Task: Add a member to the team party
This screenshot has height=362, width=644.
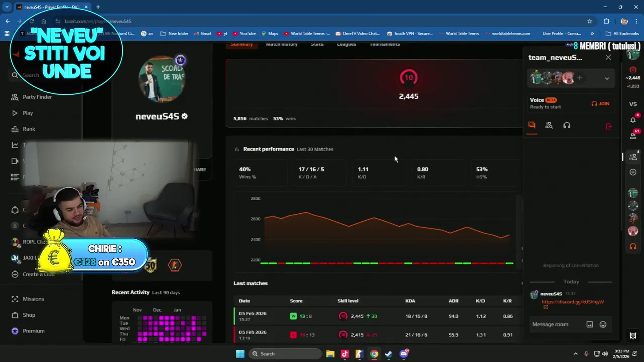Action: 579,78
